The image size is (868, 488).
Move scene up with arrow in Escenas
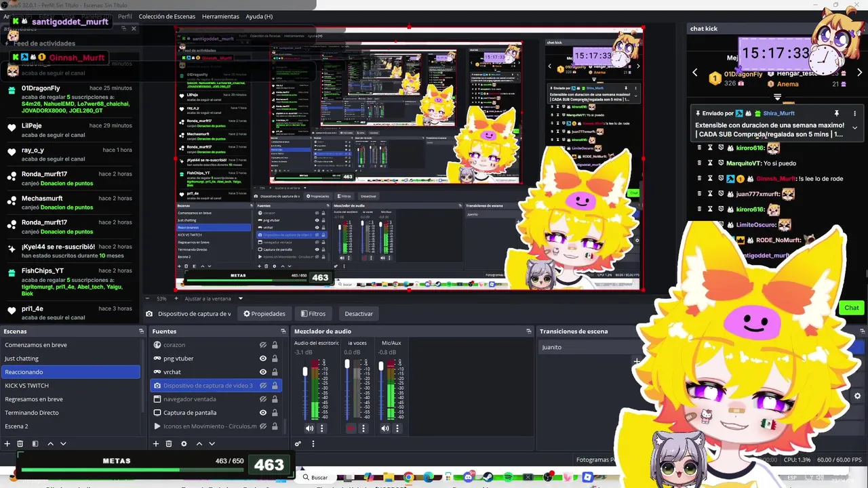50,444
